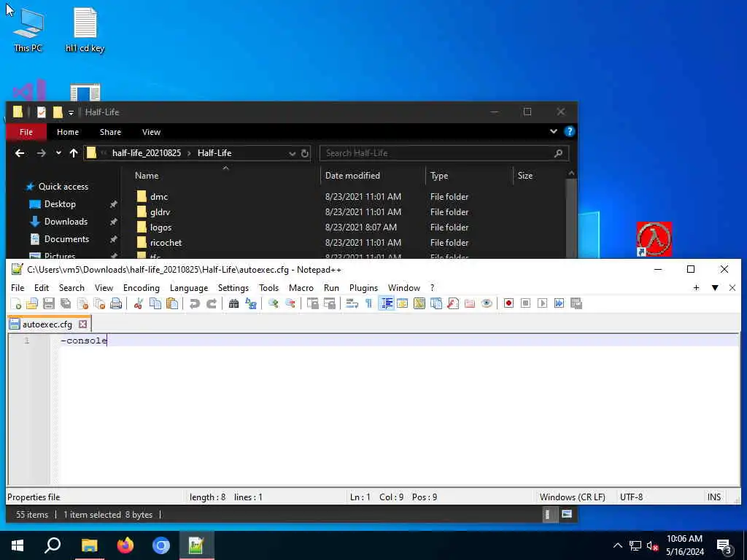
Task: Open Explorer recent locations dropdown
Action: 58,153
